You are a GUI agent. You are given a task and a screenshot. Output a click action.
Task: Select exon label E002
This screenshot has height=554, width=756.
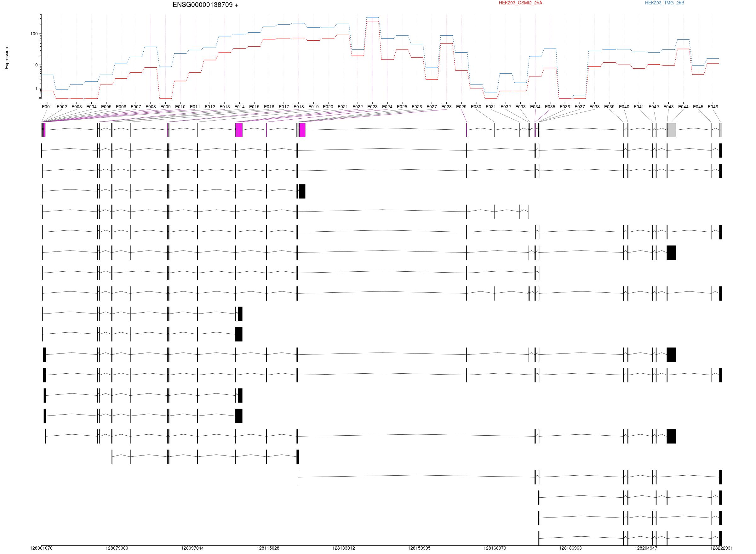(x=62, y=107)
